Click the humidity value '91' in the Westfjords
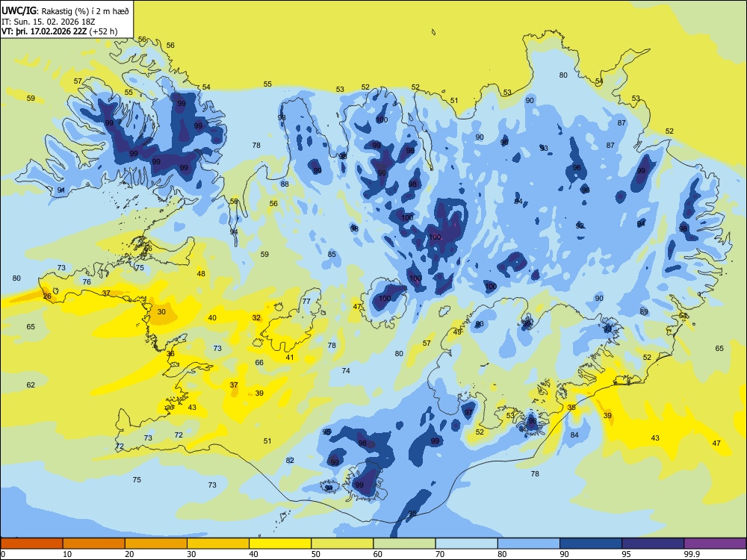The width and height of the screenshot is (747, 560). pyautogui.click(x=61, y=190)
